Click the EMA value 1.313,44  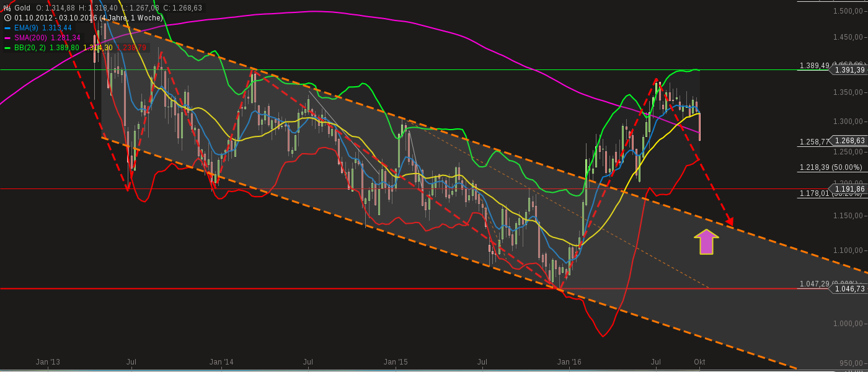point(58,28)
